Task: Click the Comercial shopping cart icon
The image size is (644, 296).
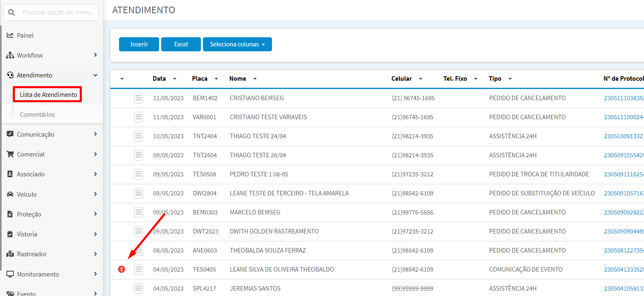Action: (10, 154)
